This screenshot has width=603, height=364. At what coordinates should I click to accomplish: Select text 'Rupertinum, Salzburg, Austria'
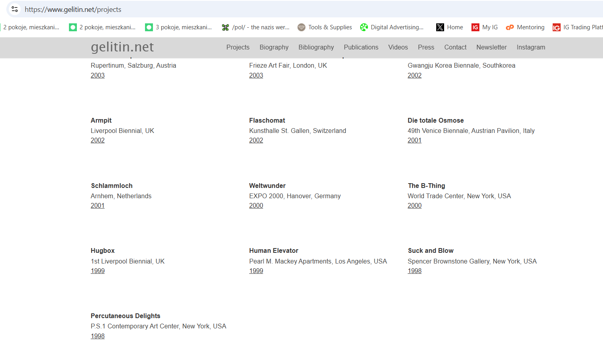point(134,65)
